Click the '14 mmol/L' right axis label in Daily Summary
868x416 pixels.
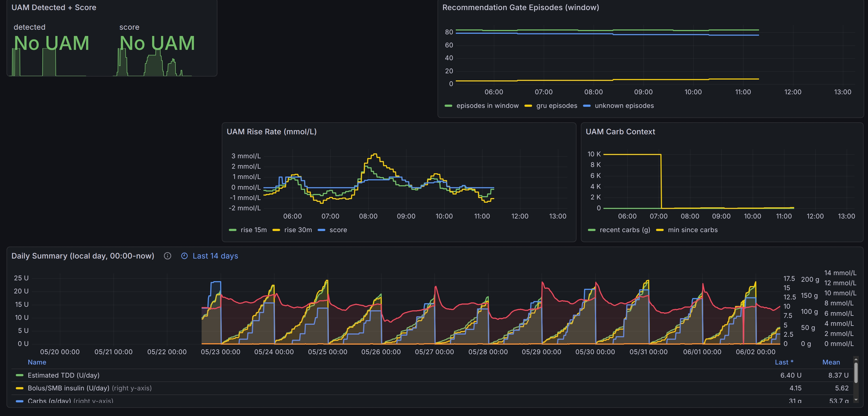click(x=840, y=273)
